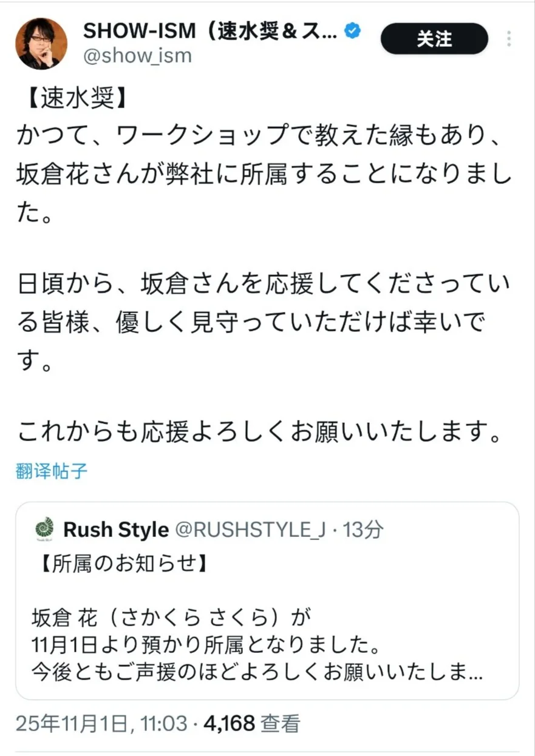Click the blue verified badge
Screen dimensions: 535x756
[x=352, y=31]
